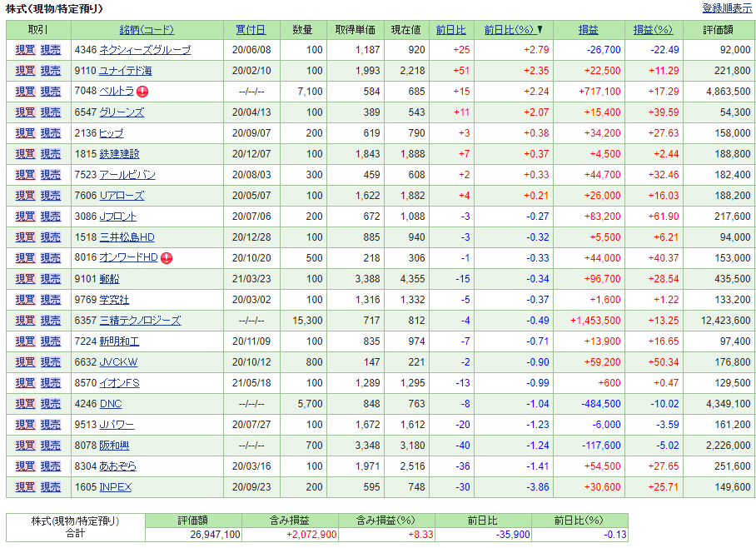Sort by the 損益 column header
This screenshot has height=548, width=756.
point(588,30)
